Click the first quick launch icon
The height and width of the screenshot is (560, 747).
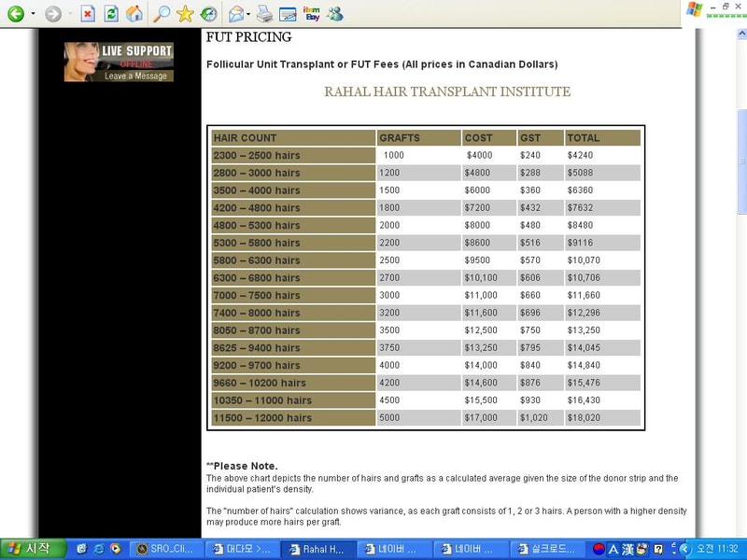click(81, 549)
